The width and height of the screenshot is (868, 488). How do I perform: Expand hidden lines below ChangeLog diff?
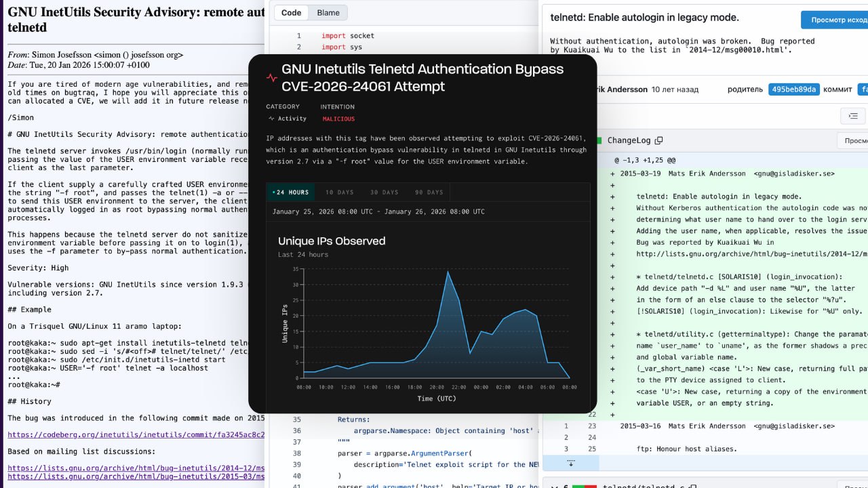coord(571,463)
